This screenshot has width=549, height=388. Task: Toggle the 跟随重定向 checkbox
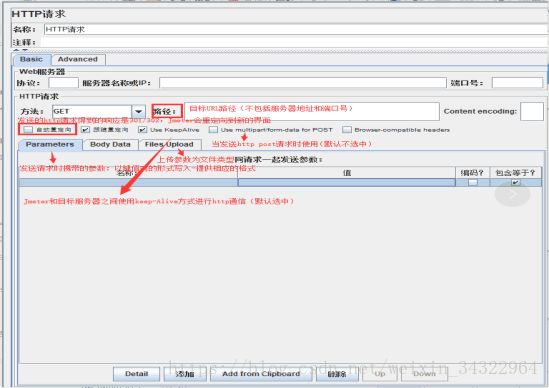click(x=85, y=130)
